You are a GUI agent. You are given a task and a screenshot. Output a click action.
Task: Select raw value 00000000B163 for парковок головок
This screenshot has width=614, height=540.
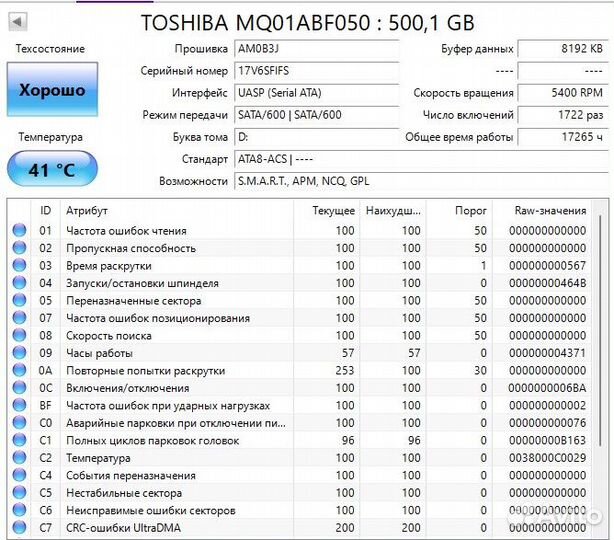pyautogui.click(x=547, y=441)
